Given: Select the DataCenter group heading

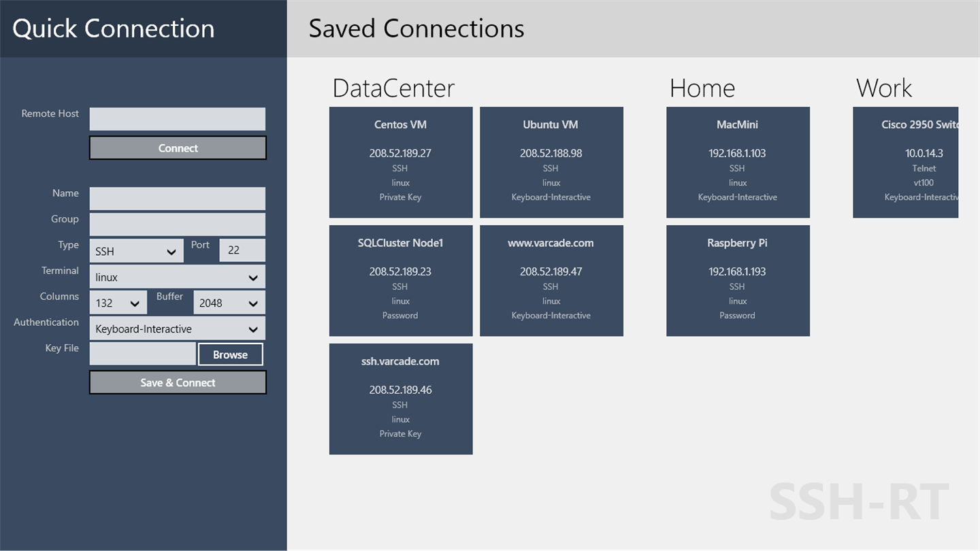Looking at the screenshot, I should click(393, 88).
